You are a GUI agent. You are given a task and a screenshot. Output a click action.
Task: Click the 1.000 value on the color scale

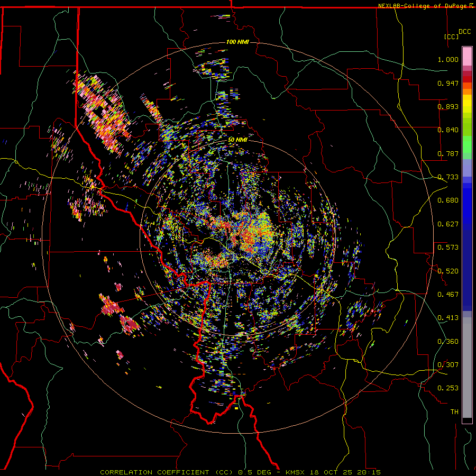(x=448, y=59)
